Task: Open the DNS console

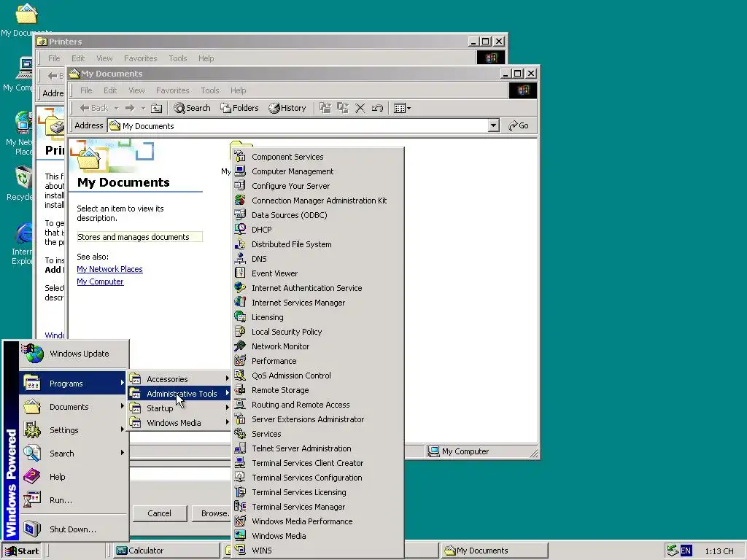Action: click(318, 259)
